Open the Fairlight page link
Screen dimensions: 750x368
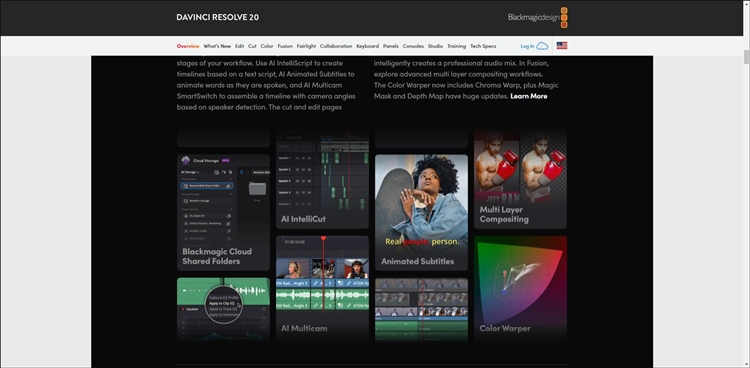point(306,46)
